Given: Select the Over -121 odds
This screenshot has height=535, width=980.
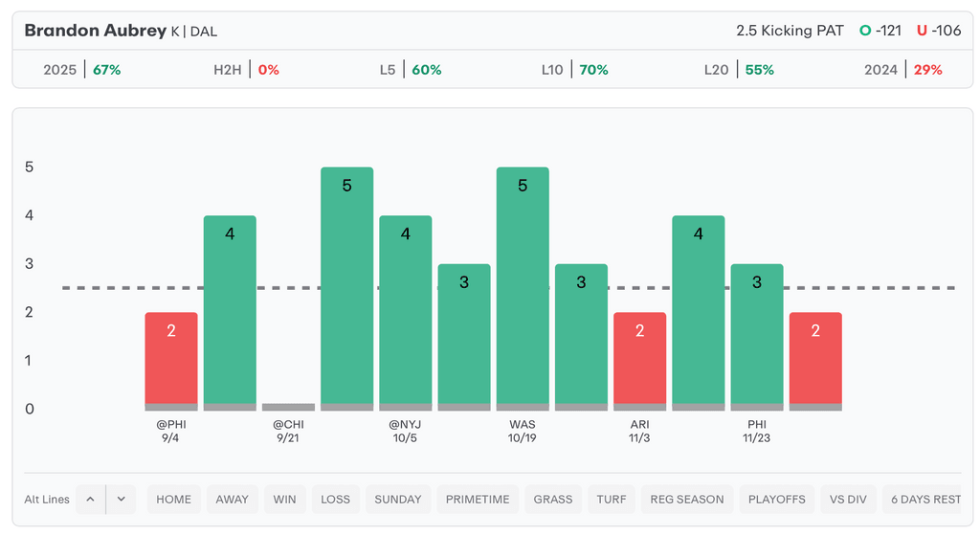Looking at the screenshot, I should click(x=880, y=31).
